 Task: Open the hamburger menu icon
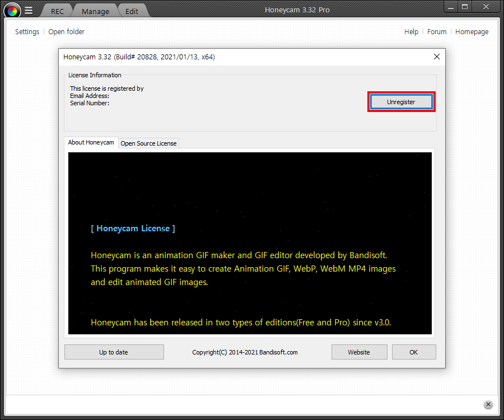tap(29, 11)
